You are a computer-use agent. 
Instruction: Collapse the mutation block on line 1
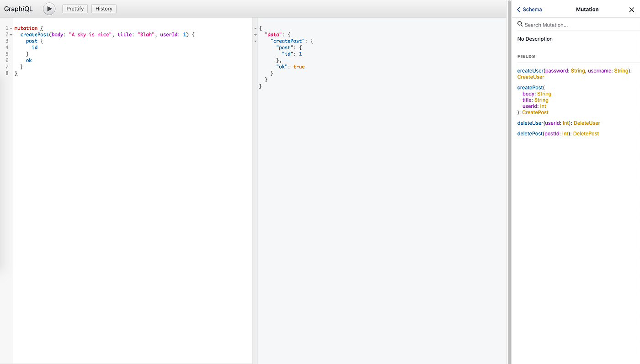pyautogui.click(x=10, y=28)
